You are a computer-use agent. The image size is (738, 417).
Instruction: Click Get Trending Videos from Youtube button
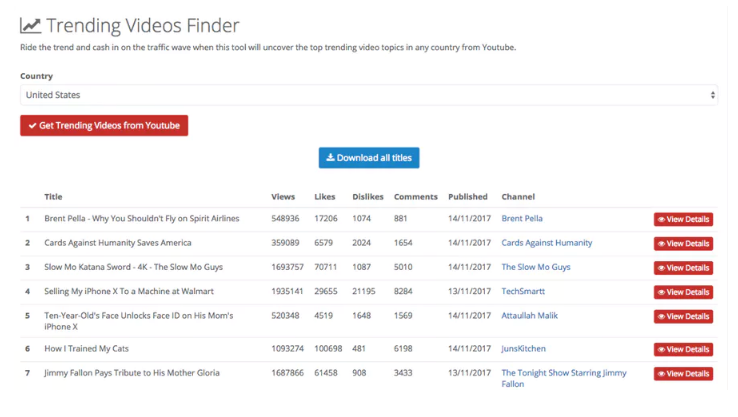104,126
